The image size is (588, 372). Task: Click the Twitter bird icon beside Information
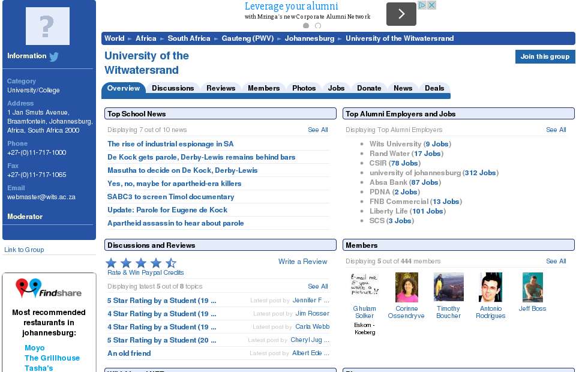[53, 56]
